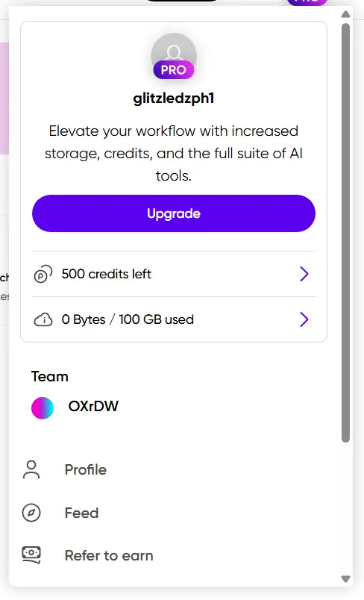Click the Upgrade button

174,213
